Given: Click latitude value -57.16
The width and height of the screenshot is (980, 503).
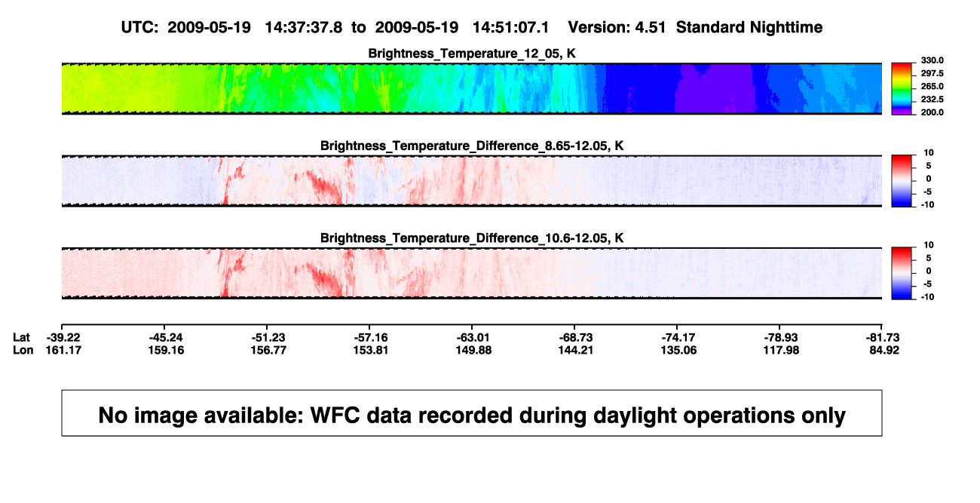Looking at the screenshot, I should click(x=371, y=337).
